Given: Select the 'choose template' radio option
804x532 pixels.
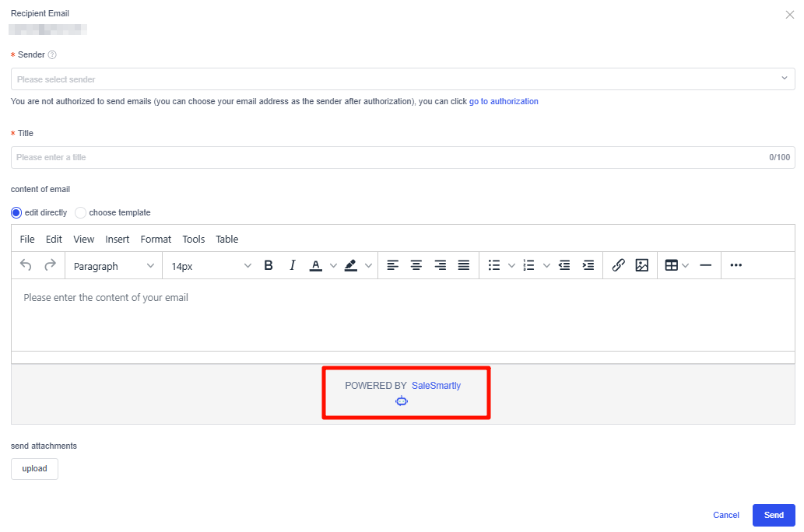Looking at the screenshot, I should point(81,212).
